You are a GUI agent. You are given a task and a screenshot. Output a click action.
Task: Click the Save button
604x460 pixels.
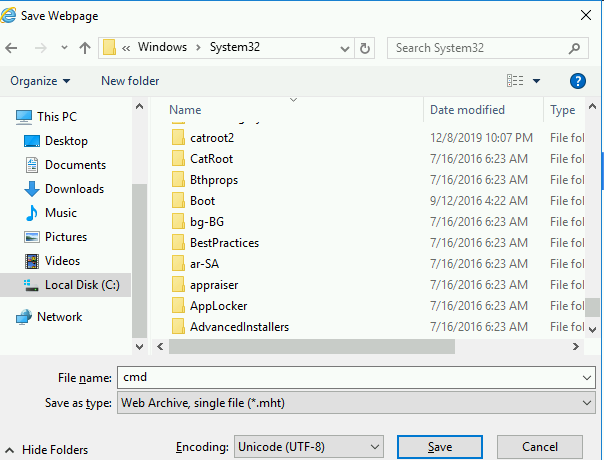[440, 447]
